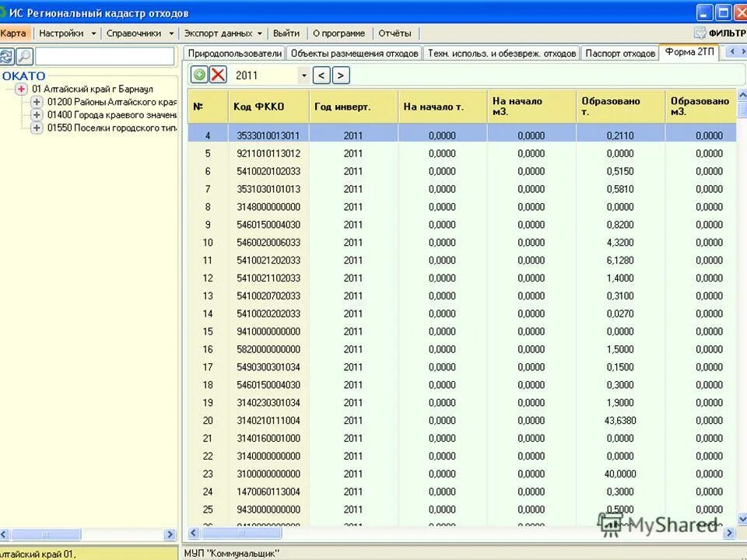Open О программе menu item
This screenshot has width=747, height=560.
point(338,33)
